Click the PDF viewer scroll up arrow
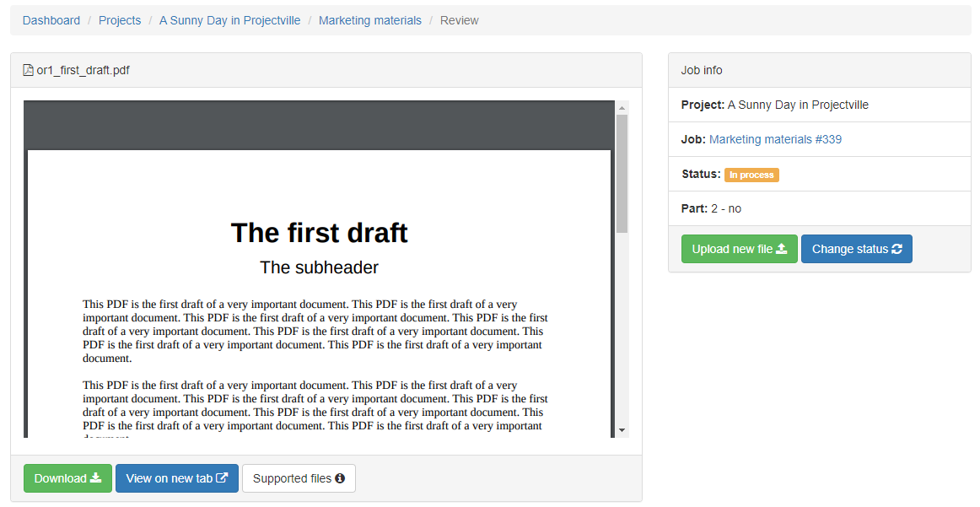The width and height of the screenshot is (980, 507). [x=622, y=107]
